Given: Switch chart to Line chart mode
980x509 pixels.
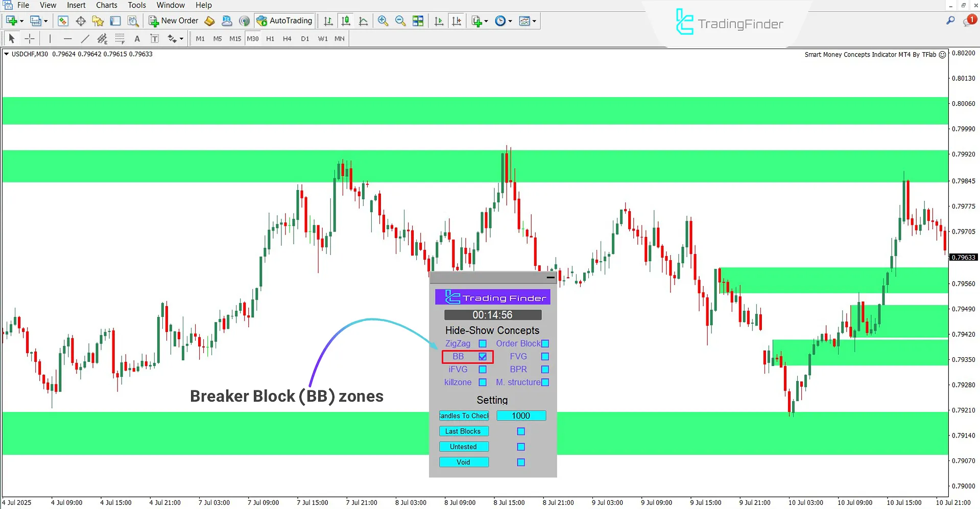Looking at the screenshot, I should tap(363, 20).
